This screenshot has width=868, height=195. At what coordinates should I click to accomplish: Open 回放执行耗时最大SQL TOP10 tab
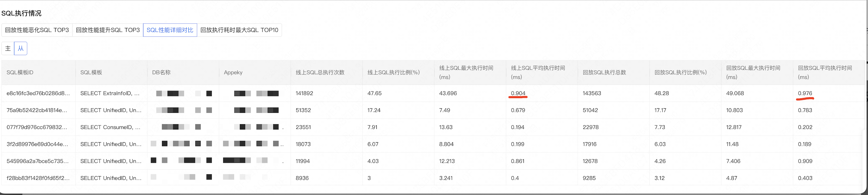click(x=239, y=30)
